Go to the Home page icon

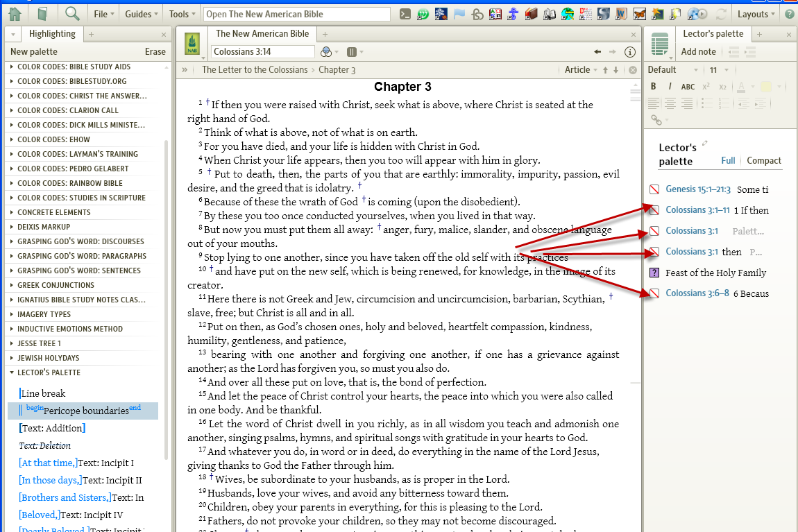tap(15, 14)
